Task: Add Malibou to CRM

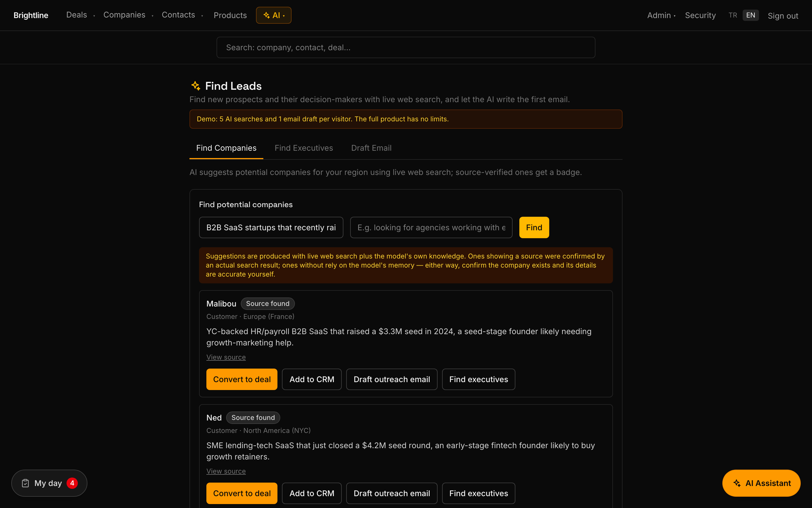Action: pos(312,379)
